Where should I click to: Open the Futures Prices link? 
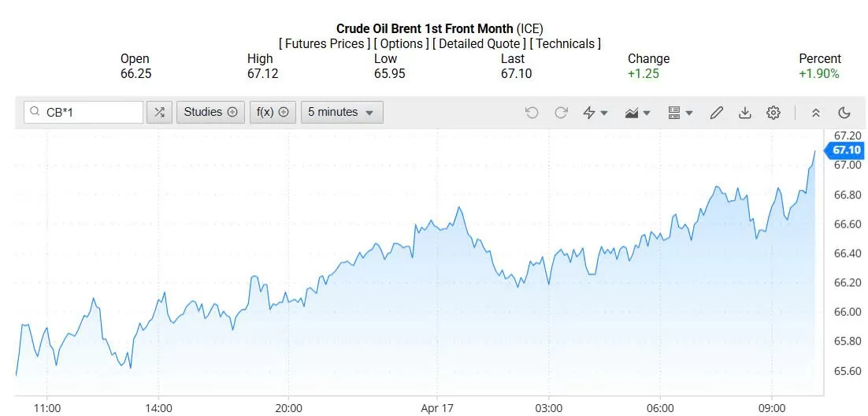point(325,44)
